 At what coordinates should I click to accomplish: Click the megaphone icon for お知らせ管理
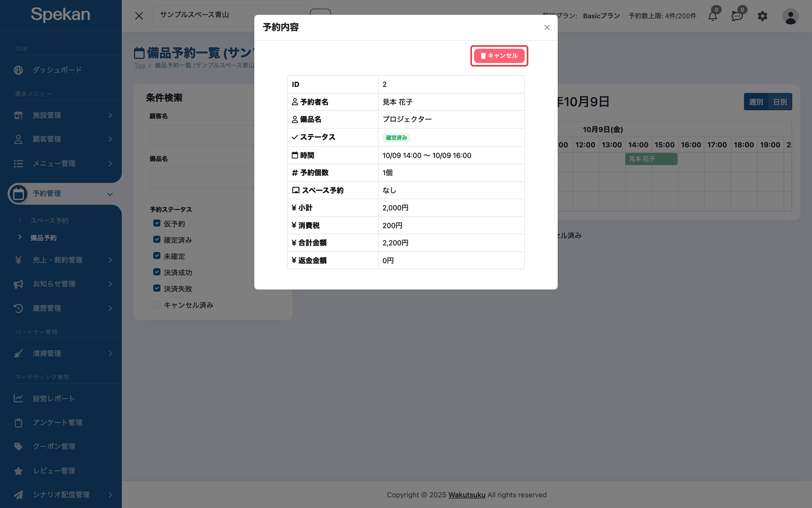18,284
